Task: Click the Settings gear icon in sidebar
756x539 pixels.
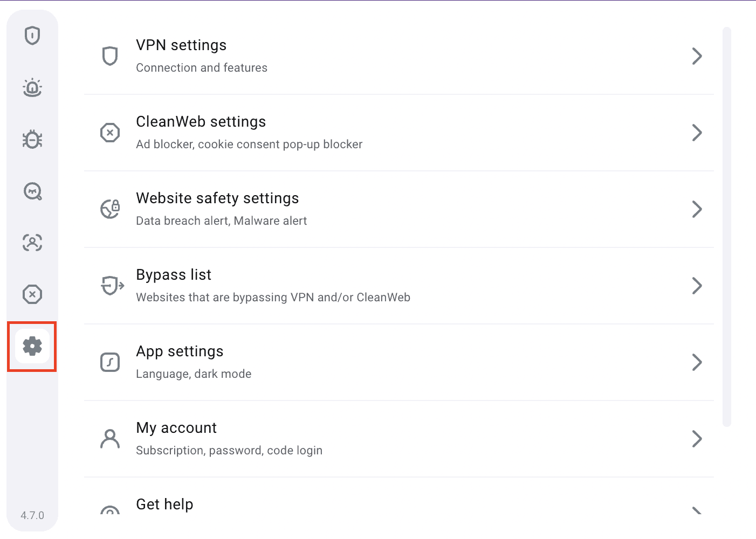Action: (32, 346)
